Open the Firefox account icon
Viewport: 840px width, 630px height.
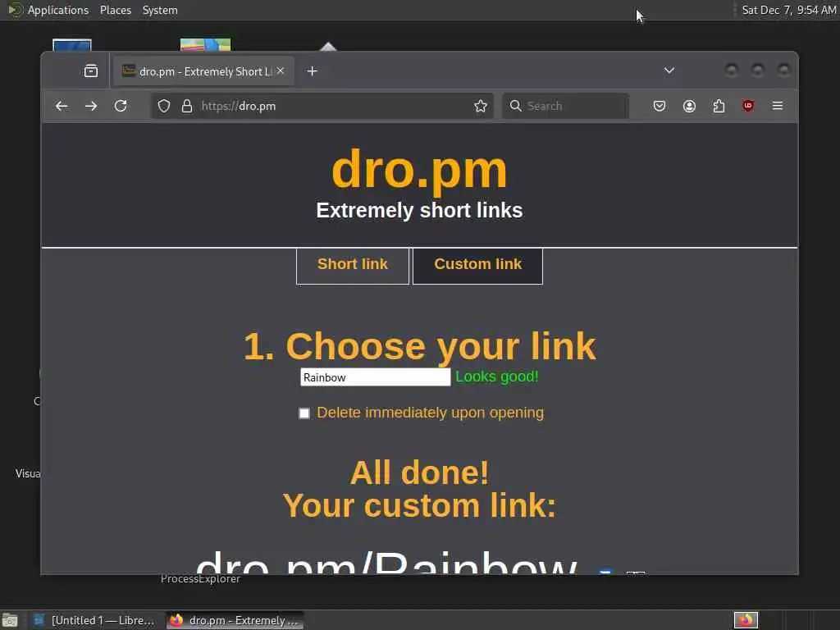tap(689, 106)
